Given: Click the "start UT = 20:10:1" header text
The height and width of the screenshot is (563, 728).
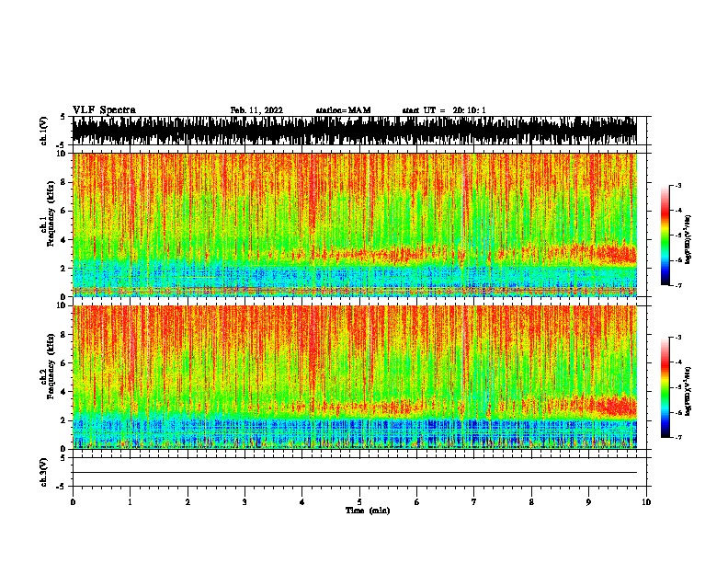Looking at the screenshot, I should click(x=444, y=110).
